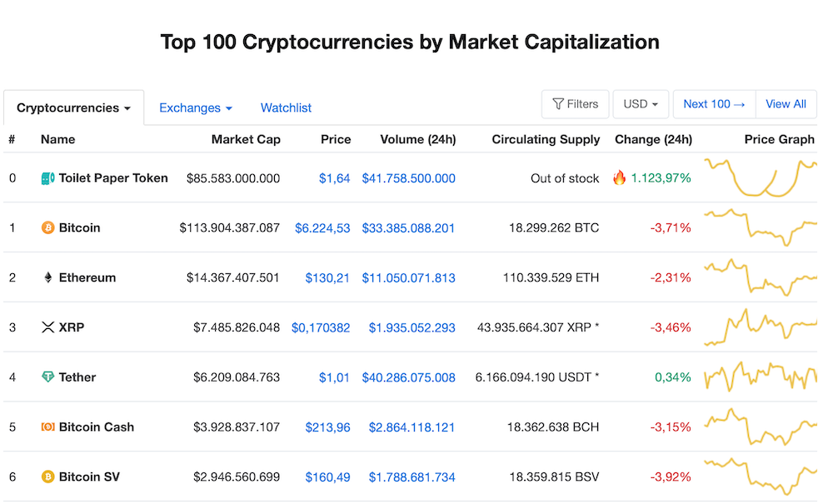Image resolution: width=833 pixels, height=504 pixels.
Task: Click Bitcoin volume $33.385.088.201
Action: [x=408, y=228]
